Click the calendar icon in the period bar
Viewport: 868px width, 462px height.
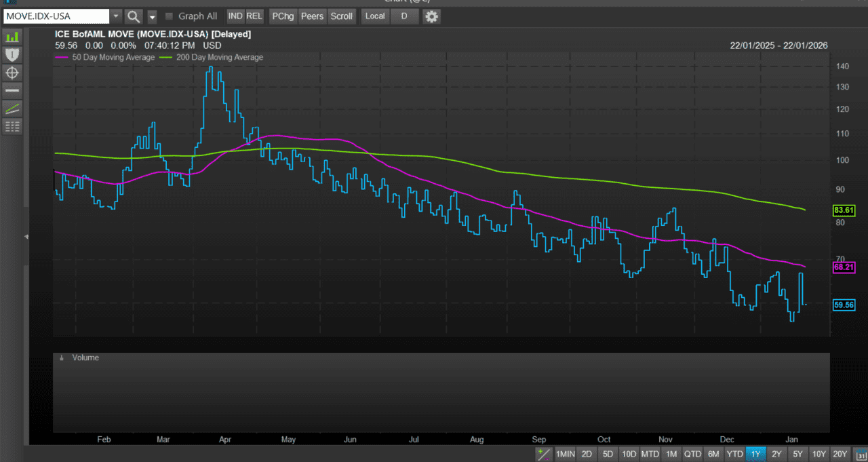click(x=860, y=453)
